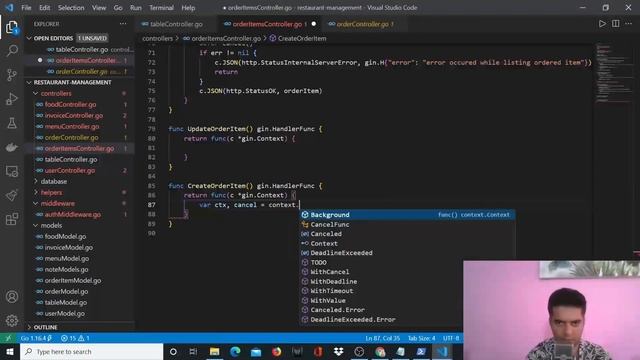
Task: Open userController.go in the explorer tree
Action: click(x=70, y=171)
